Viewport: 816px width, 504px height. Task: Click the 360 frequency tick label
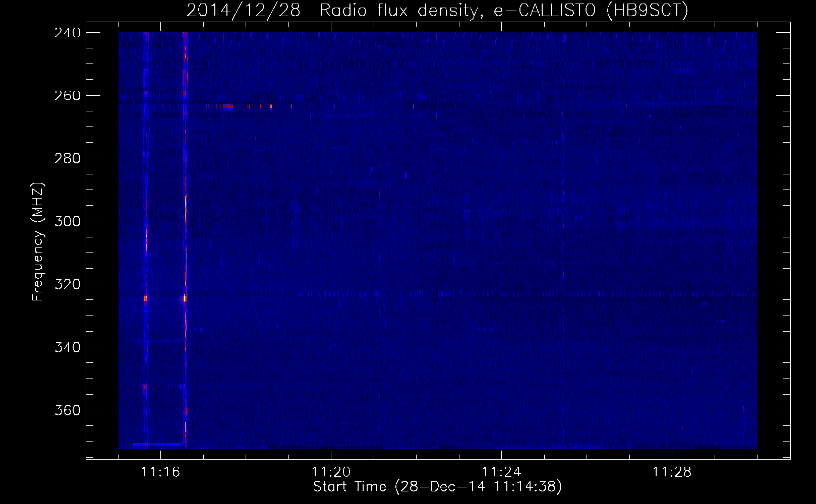click(68, 410)
